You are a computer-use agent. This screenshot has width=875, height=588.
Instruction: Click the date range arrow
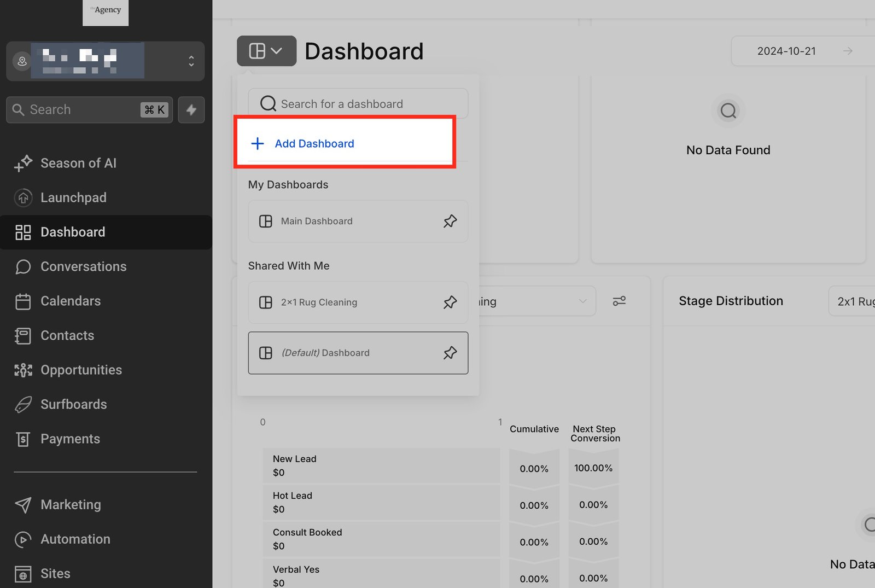click(848, 51)
